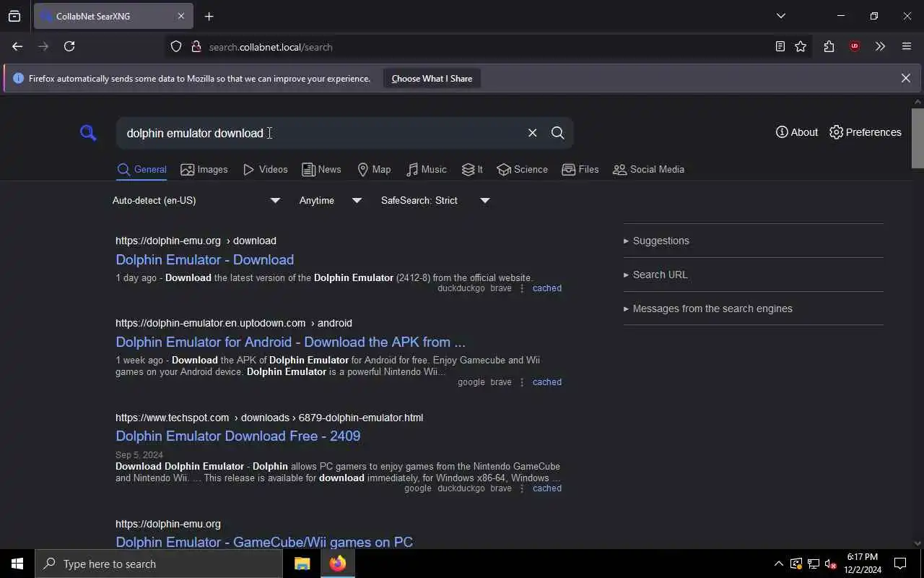This screenshot has width=924, height=578.
Task: Switch to the It category tab
Action: tap(473, 170)
